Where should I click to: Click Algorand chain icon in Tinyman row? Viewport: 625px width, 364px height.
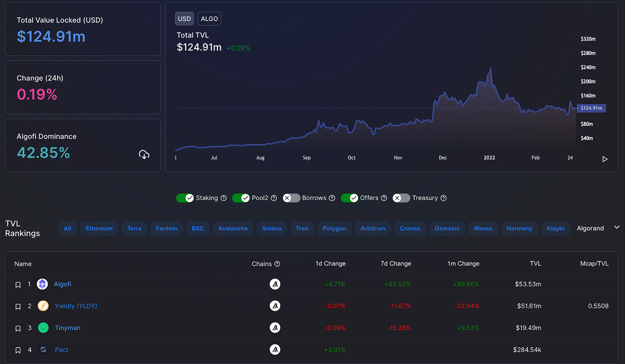point(275,328)
